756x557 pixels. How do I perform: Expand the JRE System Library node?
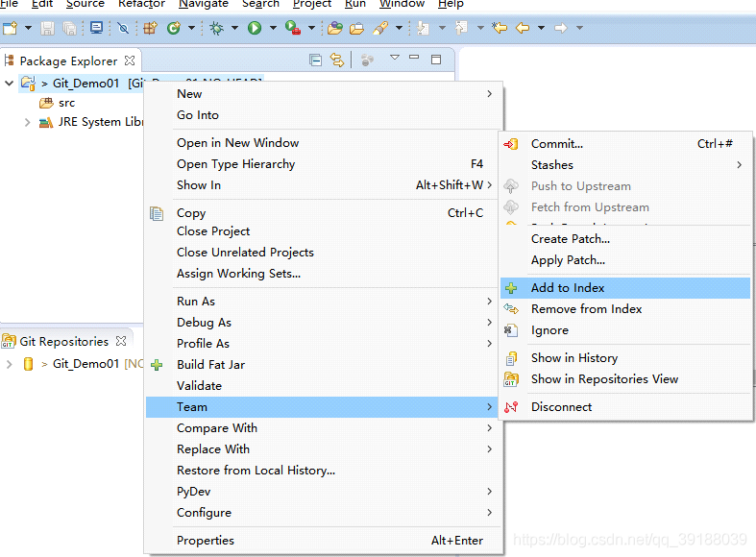(28, 122)
